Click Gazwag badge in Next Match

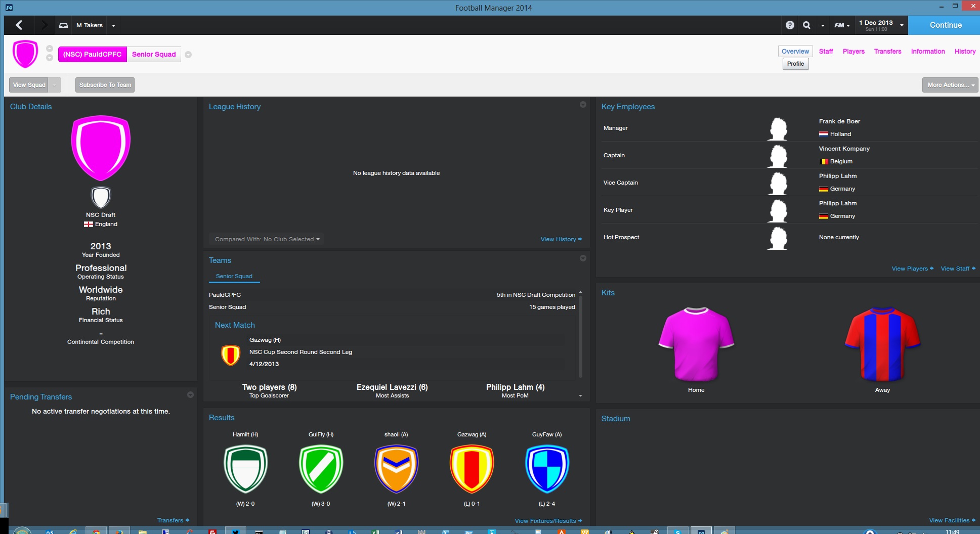coord(231,355)
